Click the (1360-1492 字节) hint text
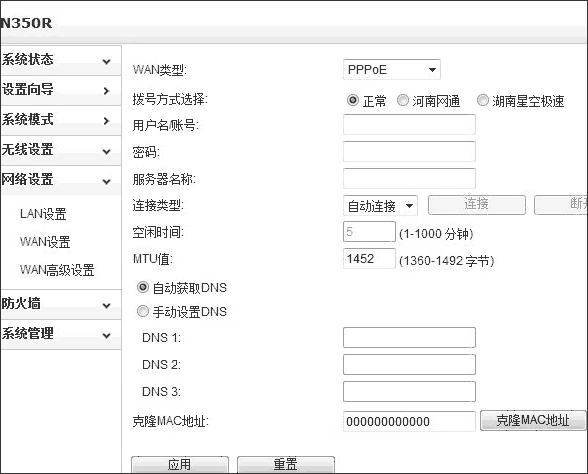Image resolution: width=588 pixels, height=474 pixels. pos(447,261)
